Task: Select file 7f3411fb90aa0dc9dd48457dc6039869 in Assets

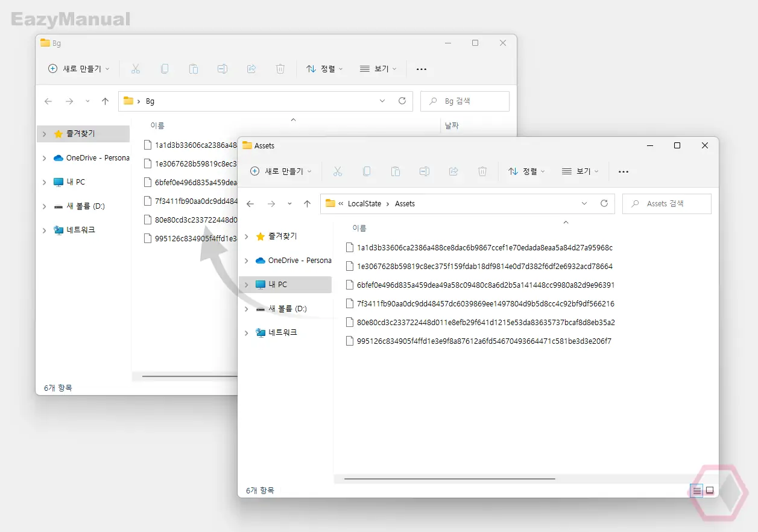Action: 479,304
